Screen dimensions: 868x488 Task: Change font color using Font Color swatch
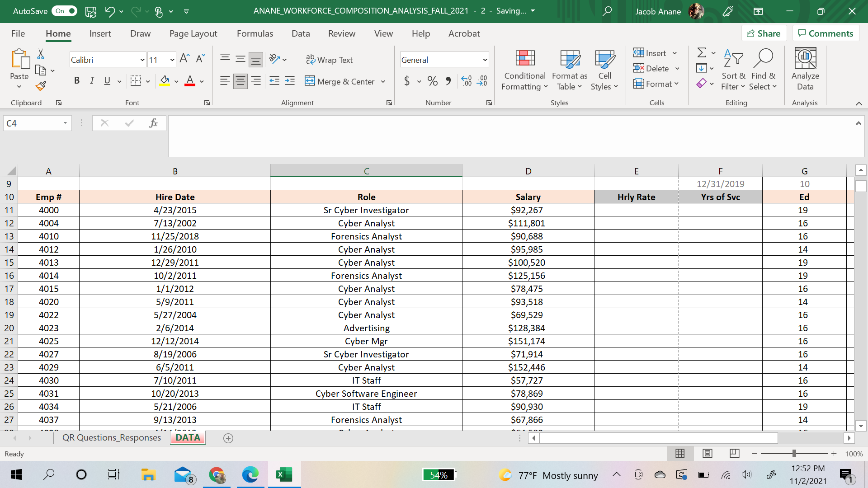pos(189,81)
